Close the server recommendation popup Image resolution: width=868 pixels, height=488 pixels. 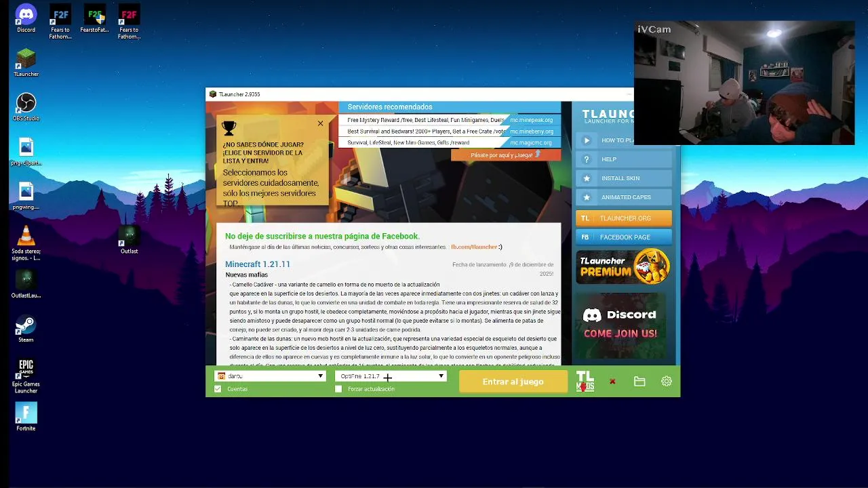click(320, 123)
